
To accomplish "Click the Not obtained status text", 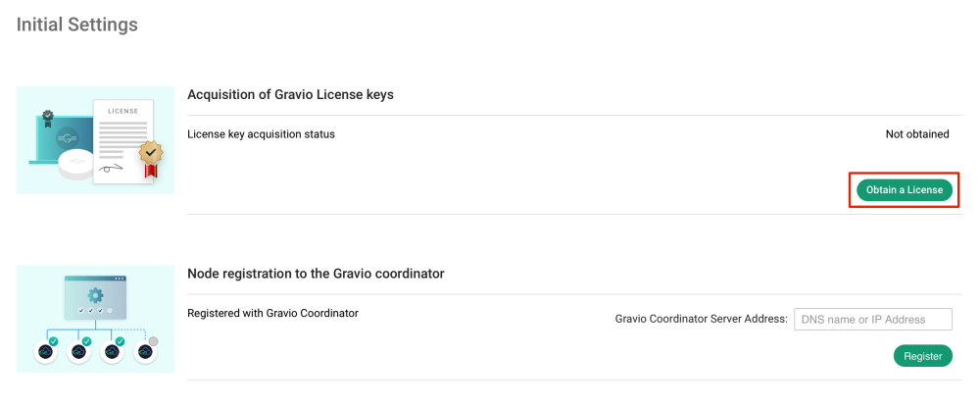I will [916, 134].
